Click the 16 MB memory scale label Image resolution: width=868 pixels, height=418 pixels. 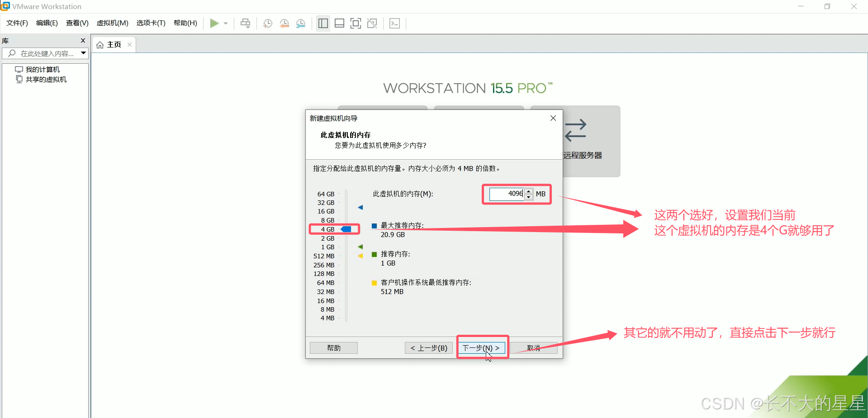click(x=326, y=301)
